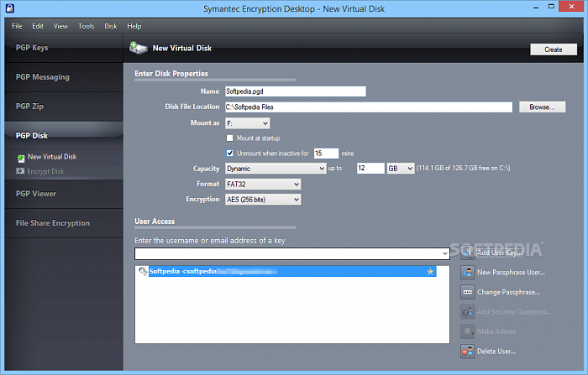Click the Add User Key icon
Screen dimensions: 588x375
pos(468,253)
